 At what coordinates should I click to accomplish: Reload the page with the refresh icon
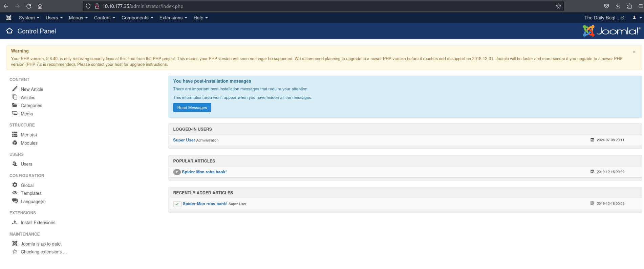coord(29,6)
